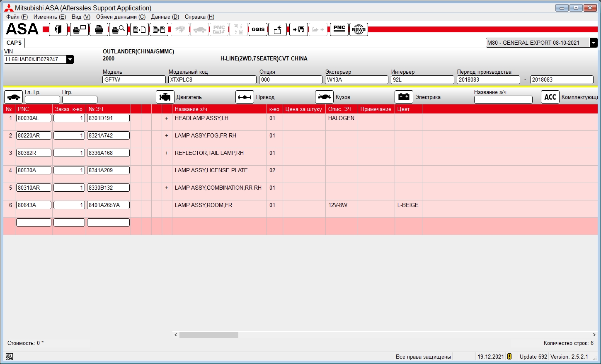Click the greyed image and document toolbar icon
Screen dimensions: 601x364
[238, 29]
